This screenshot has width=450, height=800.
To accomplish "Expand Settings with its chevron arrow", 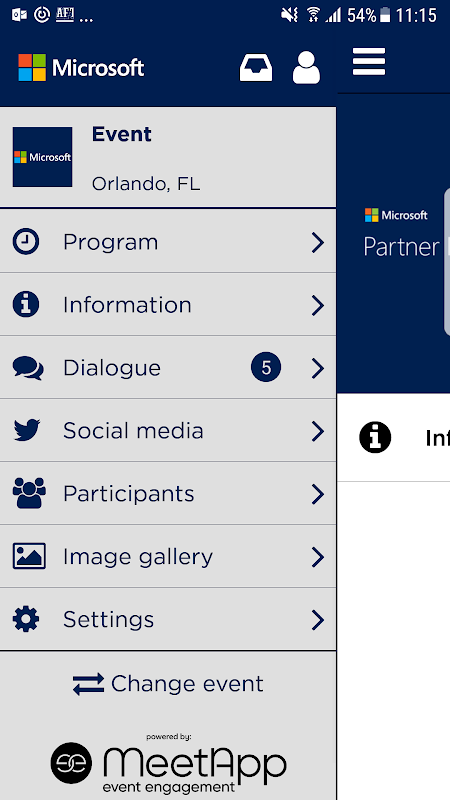I will coord(318,620).
